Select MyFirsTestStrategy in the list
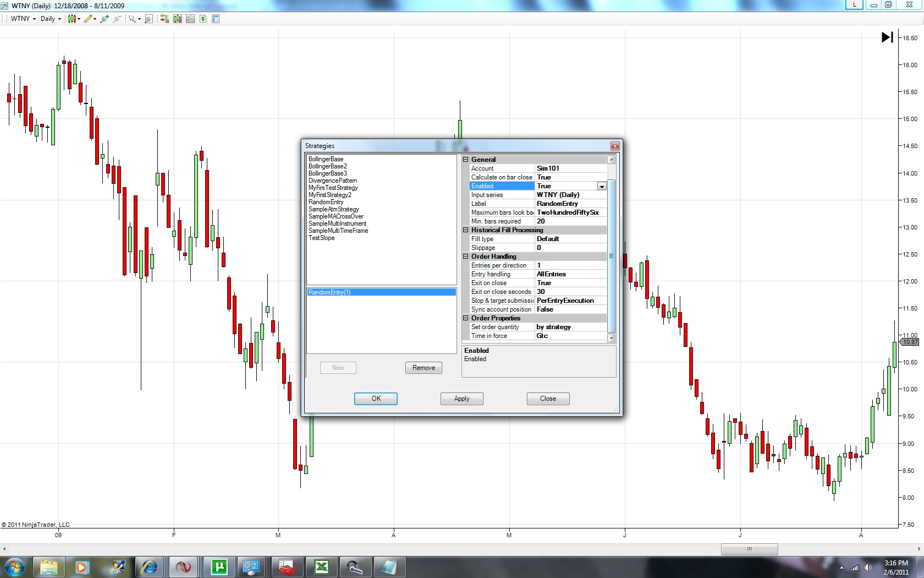The image size is (924, 578). tap(333, 188)
